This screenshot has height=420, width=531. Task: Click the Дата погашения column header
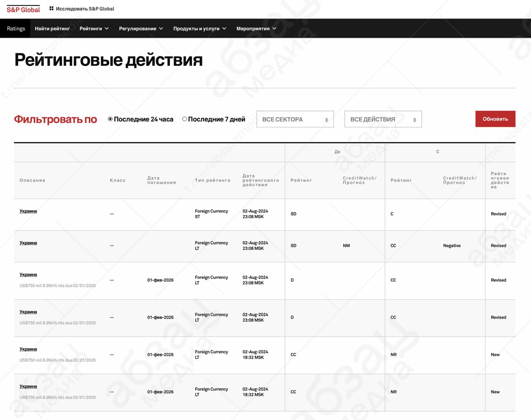pyautogui.click(x=161, y=181)
